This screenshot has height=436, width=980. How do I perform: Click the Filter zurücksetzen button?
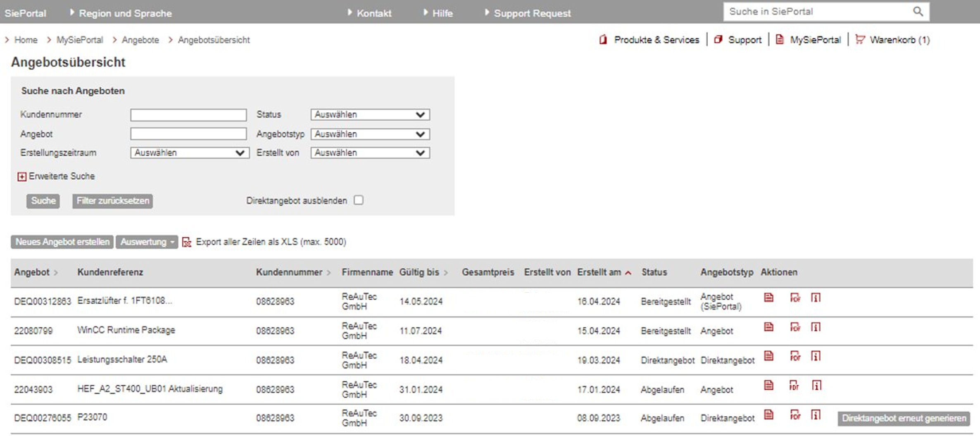112,201
